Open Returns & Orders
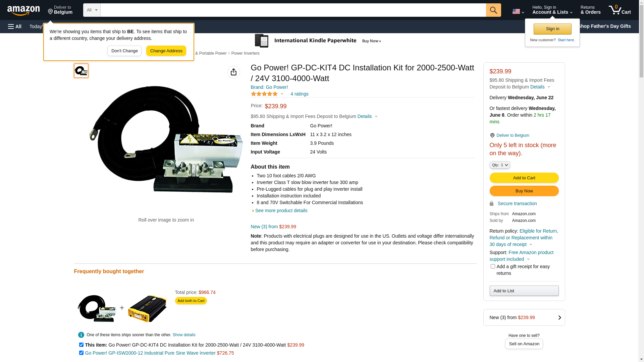Image resolution: width=644 pixels, height=362 pixels. click(x=590, y=10)
